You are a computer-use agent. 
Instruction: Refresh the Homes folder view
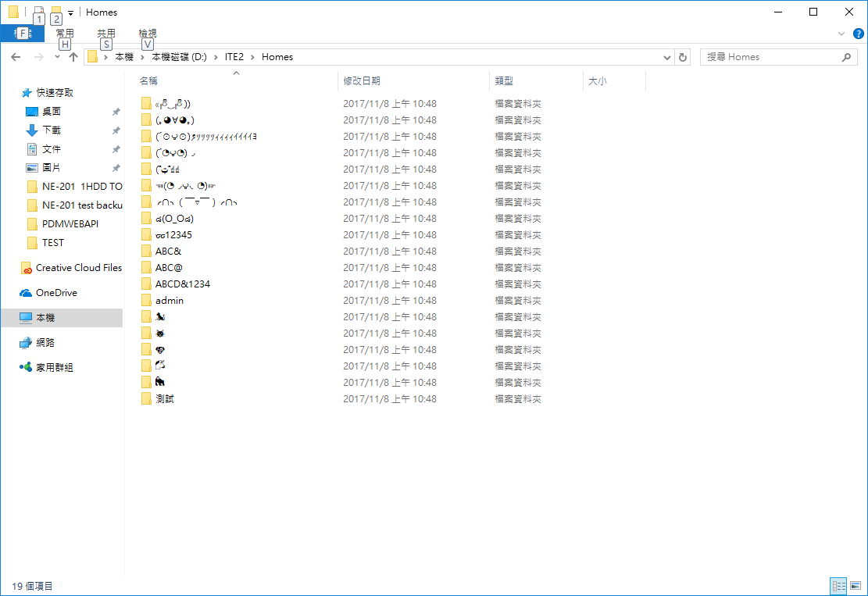pyautogui.click(x=683, y=57)
